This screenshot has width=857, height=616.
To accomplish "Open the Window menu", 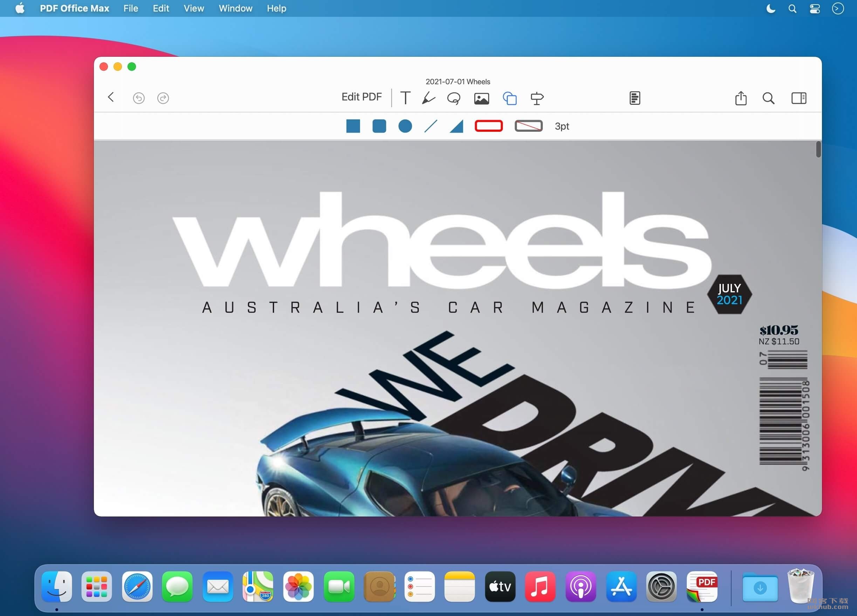I will click(235, 8).
